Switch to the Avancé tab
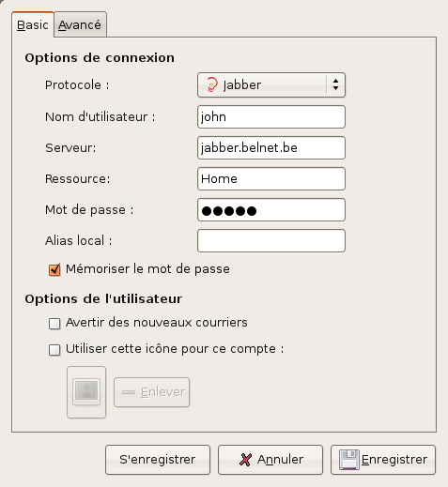This screenshot has height=487, width=448. [80, 24]
